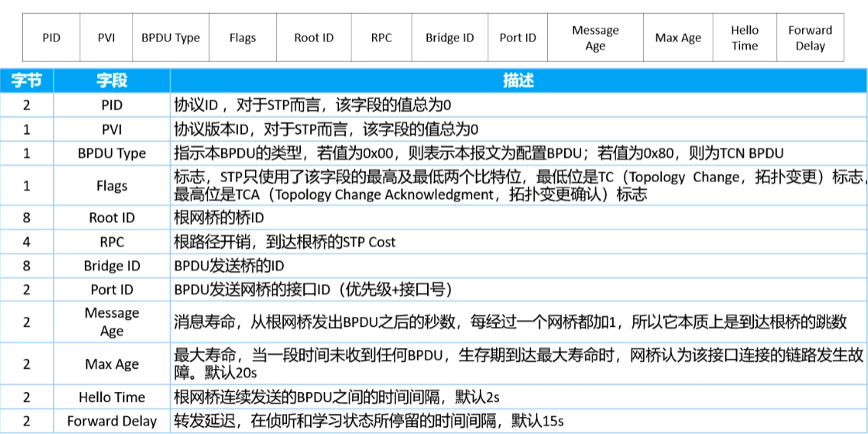Viewport: 868px width, 434px height.
Task: Click the PID box in the BPDU diagram
Action: click(x=51, y=38)
